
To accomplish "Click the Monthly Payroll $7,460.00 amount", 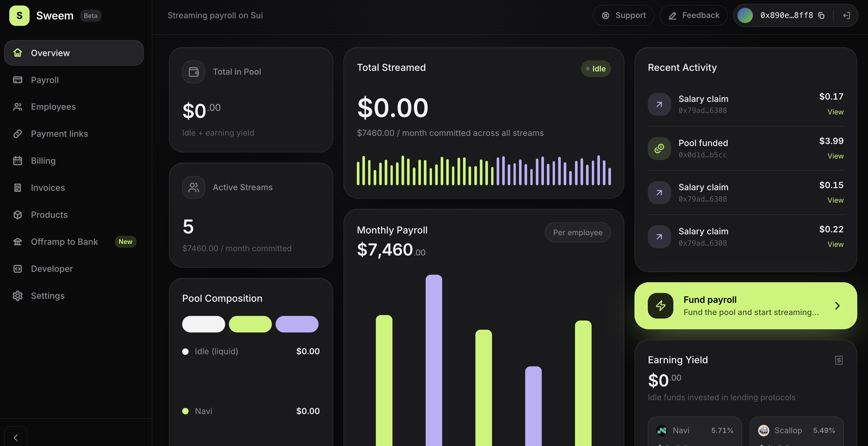I will tap(391, 250).
